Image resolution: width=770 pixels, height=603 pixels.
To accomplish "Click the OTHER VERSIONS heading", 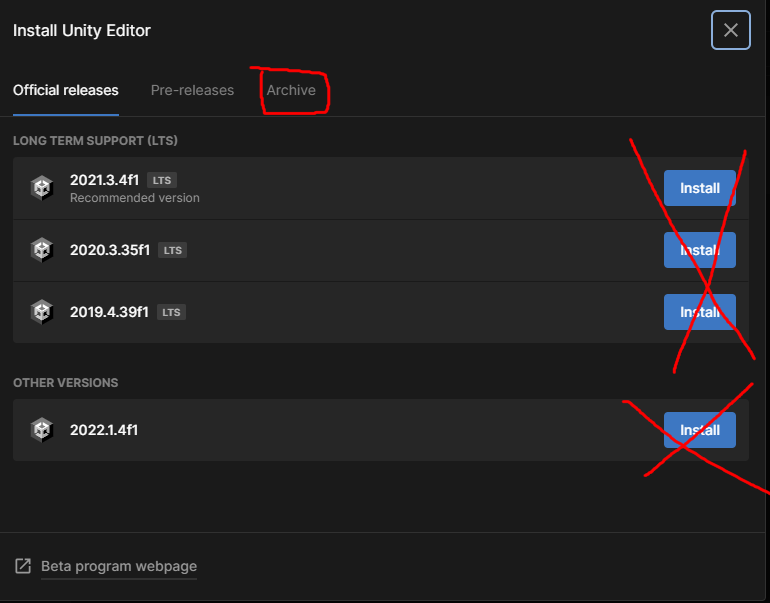I will (65, 383).
